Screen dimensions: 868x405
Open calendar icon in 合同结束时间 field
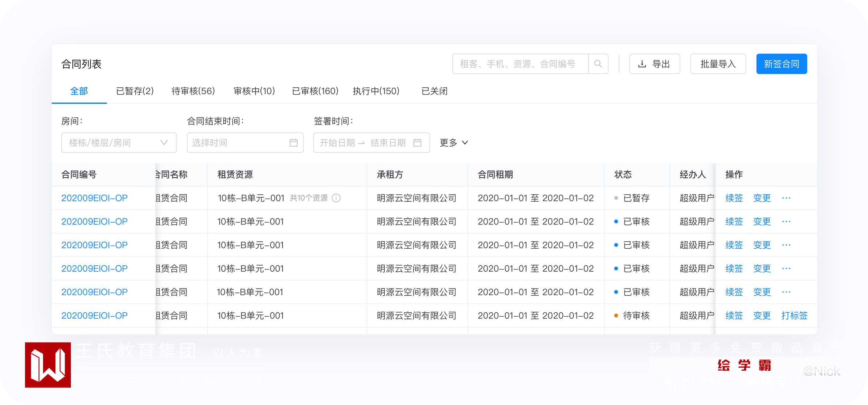[x=293, y=143]
